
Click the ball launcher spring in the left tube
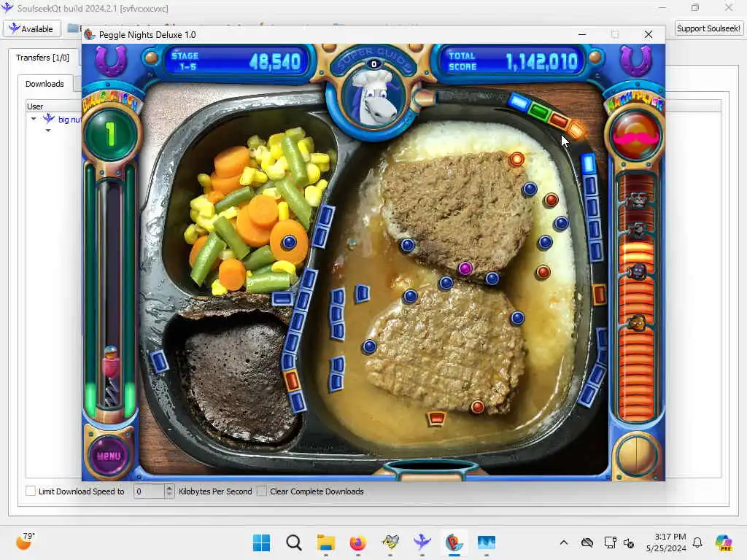(111, 393)
